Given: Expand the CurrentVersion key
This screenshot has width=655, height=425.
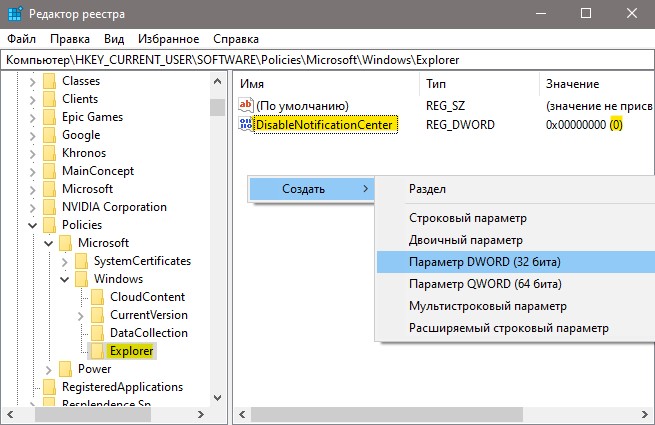Looking at the screenshot, I should (80, 316).
